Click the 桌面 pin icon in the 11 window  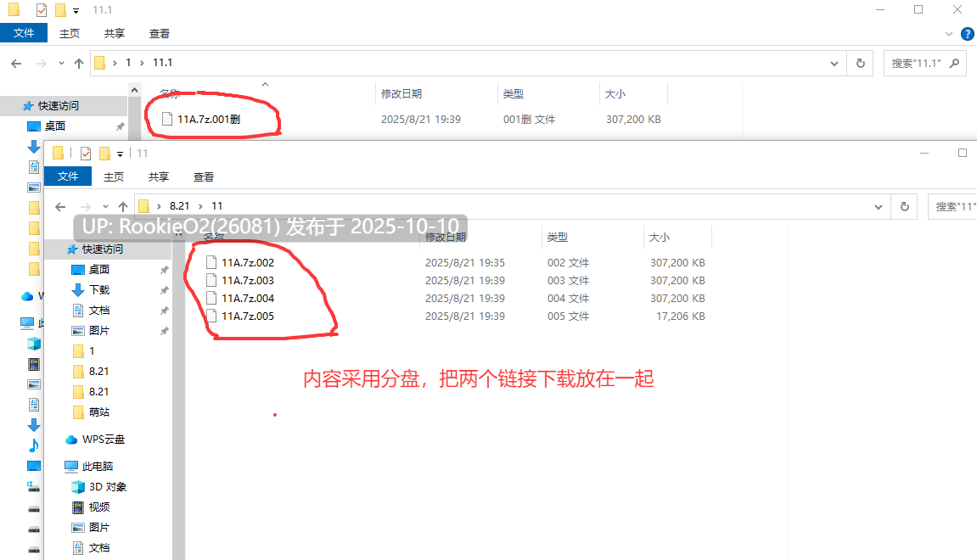(x=165, y=270)
